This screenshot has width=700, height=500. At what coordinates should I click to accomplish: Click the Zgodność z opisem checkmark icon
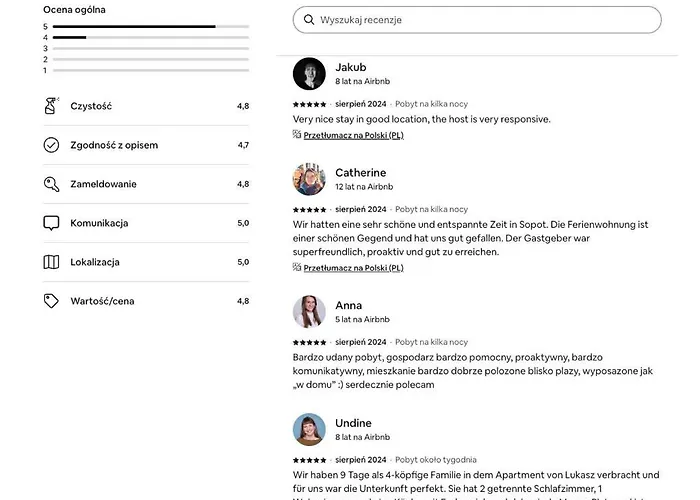52,145
